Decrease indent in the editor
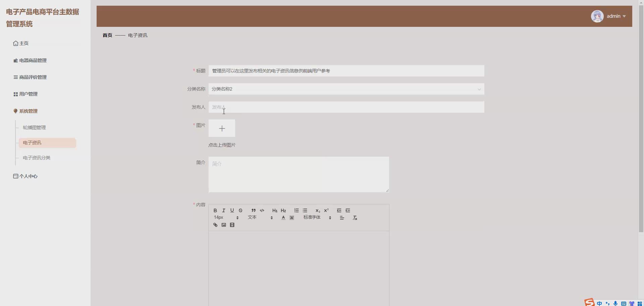644x306 pixels. coord(339,210)
